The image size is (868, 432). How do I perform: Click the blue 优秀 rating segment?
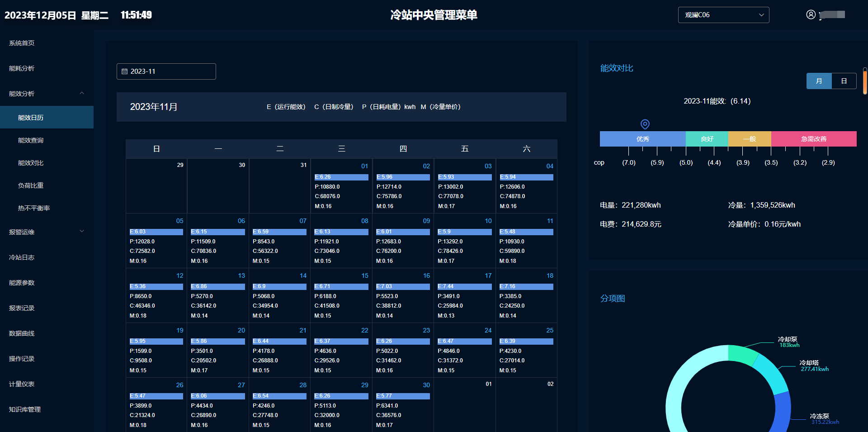pyautogui.click(x=642, y=139)
